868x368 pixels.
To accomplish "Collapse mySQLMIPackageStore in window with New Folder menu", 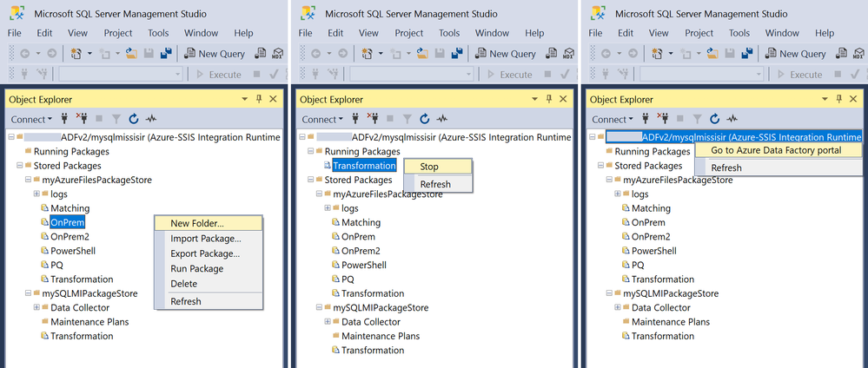I will (x=28, y=294).
